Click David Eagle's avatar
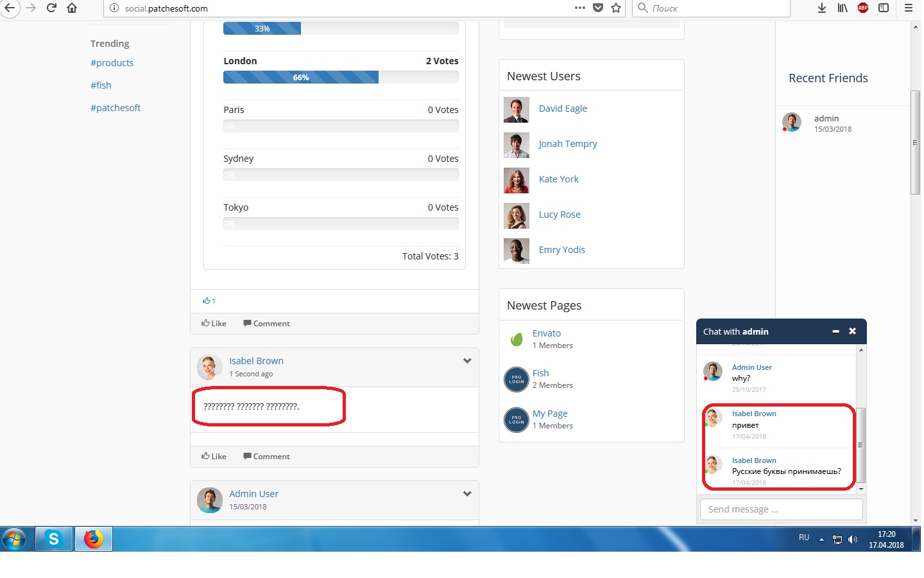This screenshot has width=924, height=578. pyautogui.click(x=517, y=110)
